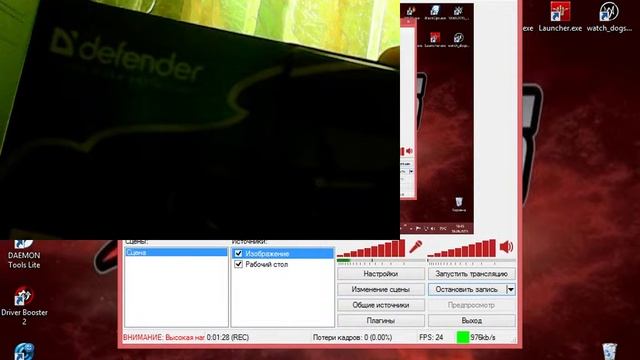
Task: Click the ВНИМАНИЕ warning text
Action: (x=164, y=338)
